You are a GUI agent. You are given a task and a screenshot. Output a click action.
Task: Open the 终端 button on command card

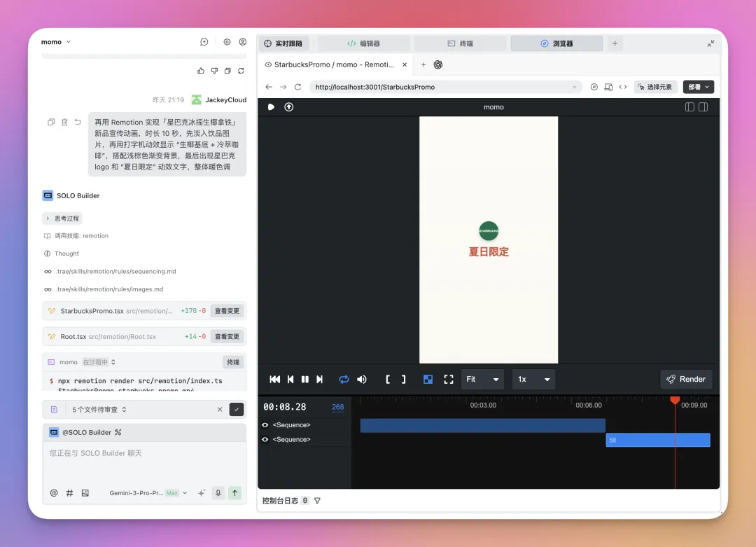(233, 362)
